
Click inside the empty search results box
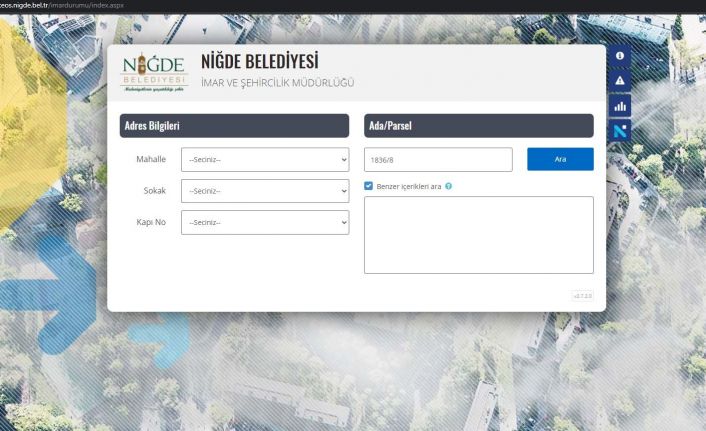pyautogui.click(x=478, y=235)
